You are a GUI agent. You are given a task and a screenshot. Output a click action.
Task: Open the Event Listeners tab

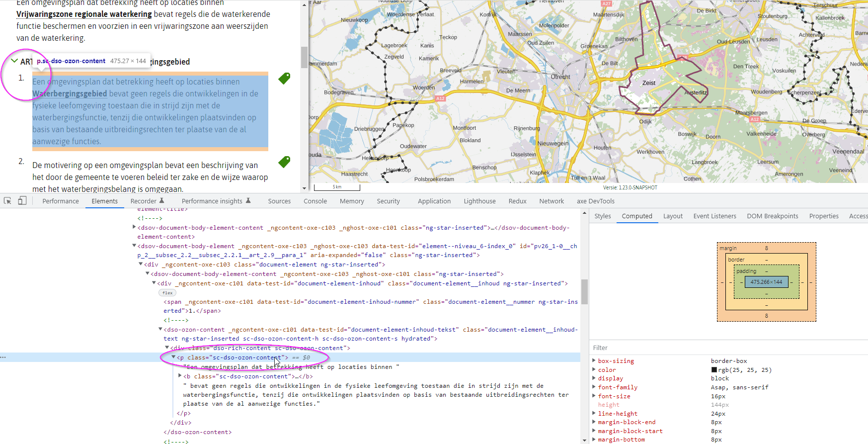coord(714,216)
